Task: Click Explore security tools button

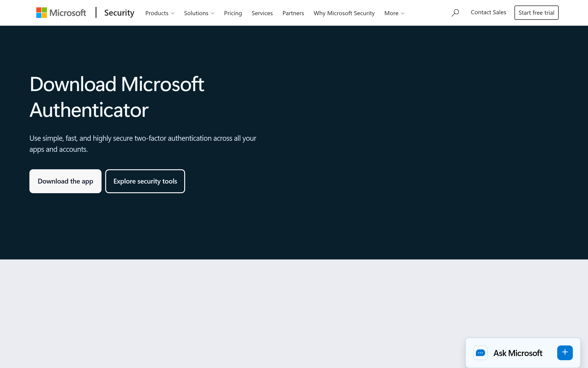Action: pyautogui.click(x=145, y=181)
